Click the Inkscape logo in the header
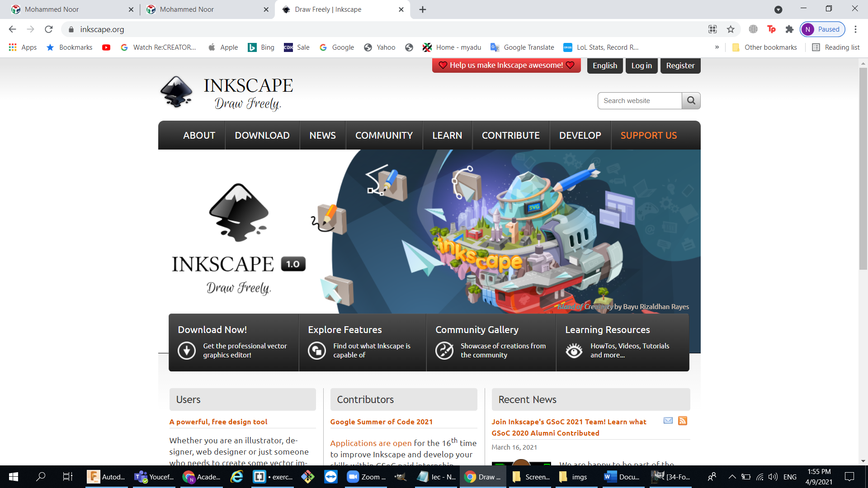This screenshot has width=868, height=488. point(226,94)
